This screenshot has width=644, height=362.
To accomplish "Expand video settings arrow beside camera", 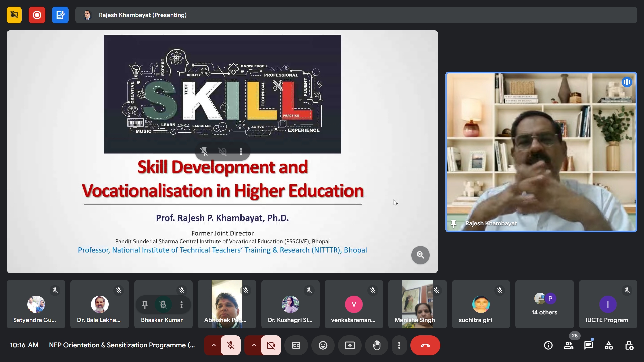I will point(254,345).
